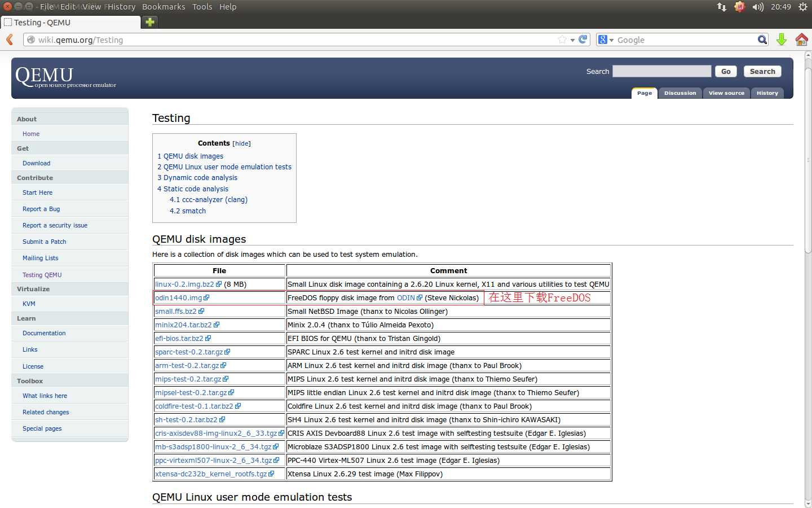
Task: Switch to the View source tab
Action: 726,93
